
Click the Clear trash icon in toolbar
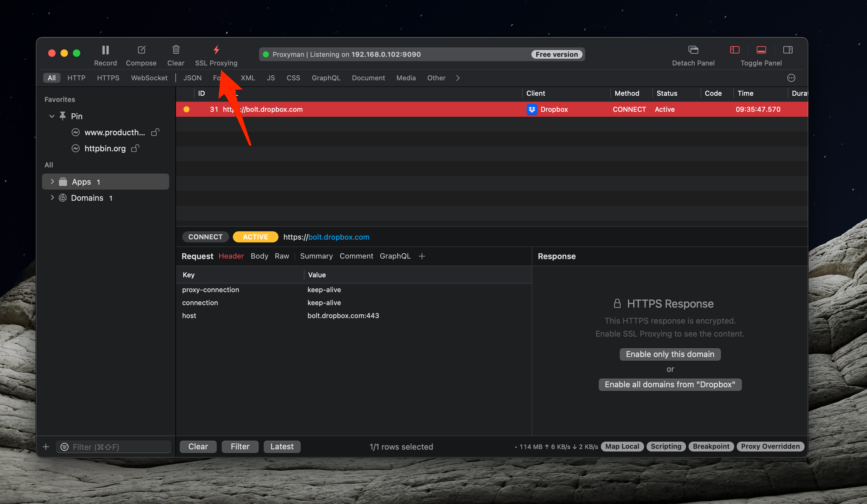point(176,50)
